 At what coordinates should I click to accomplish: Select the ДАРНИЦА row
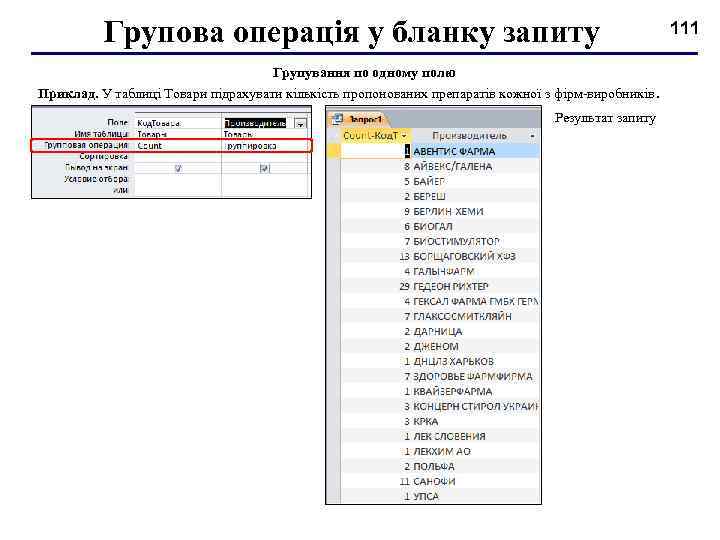click(x=440, y=331)
